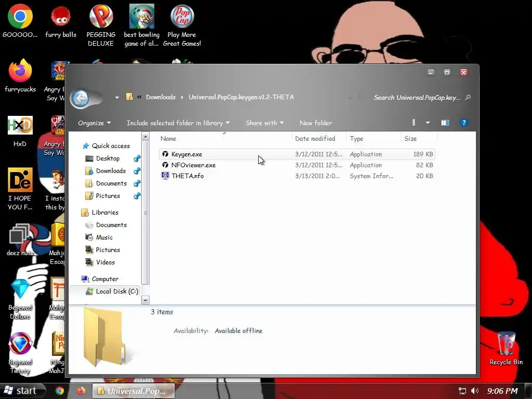Click Chrome icon in taskbar
The image size is (532, 399).
[x=60, y=391]
